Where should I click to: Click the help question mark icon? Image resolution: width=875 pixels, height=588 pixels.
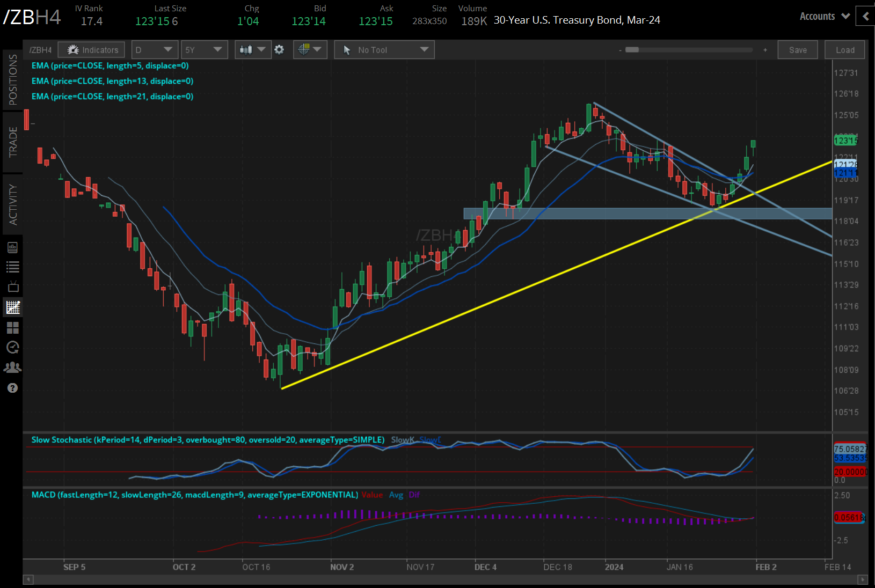[13, 388]
